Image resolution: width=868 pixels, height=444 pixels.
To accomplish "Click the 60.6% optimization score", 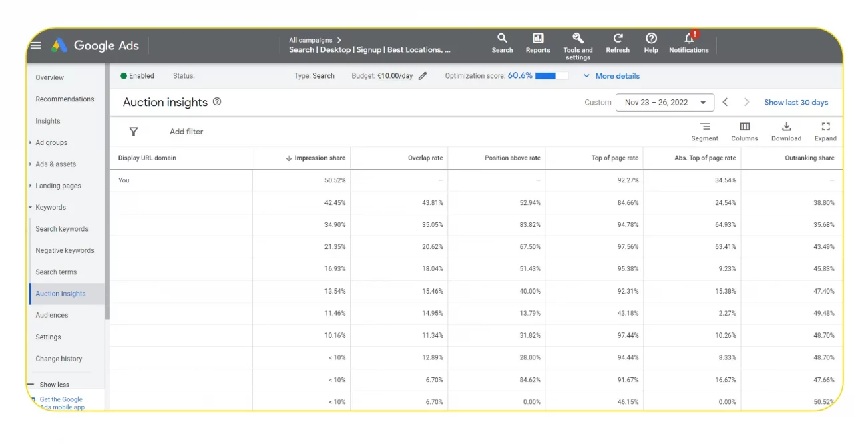I will click(x=520, y=76).
